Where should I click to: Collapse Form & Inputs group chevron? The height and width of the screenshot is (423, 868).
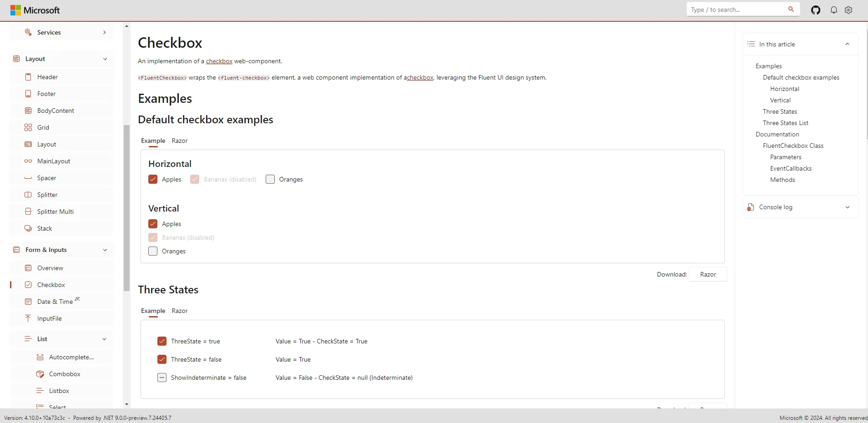click(105, 250)
